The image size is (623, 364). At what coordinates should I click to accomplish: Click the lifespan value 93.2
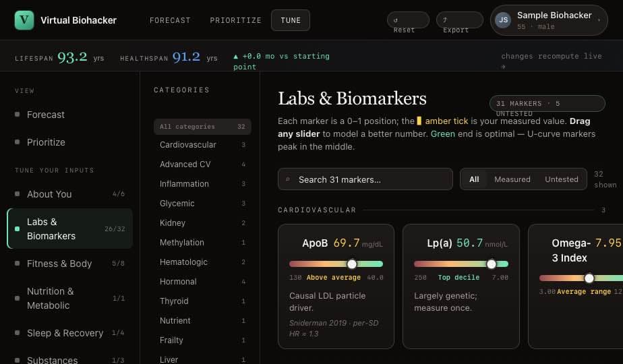point(72,57)
